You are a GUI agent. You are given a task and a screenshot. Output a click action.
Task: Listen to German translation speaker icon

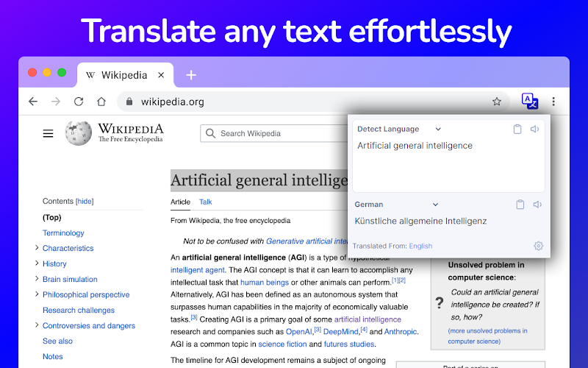pyautogui.click(x=537, y=205)
